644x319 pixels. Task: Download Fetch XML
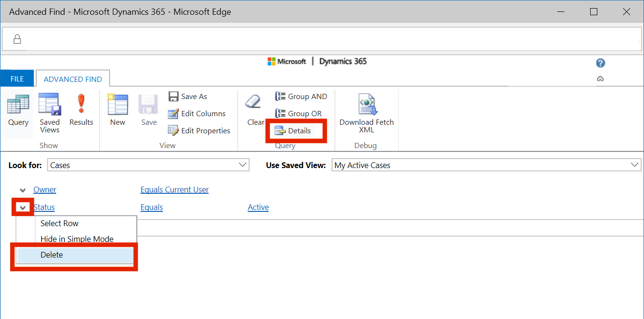367,113
